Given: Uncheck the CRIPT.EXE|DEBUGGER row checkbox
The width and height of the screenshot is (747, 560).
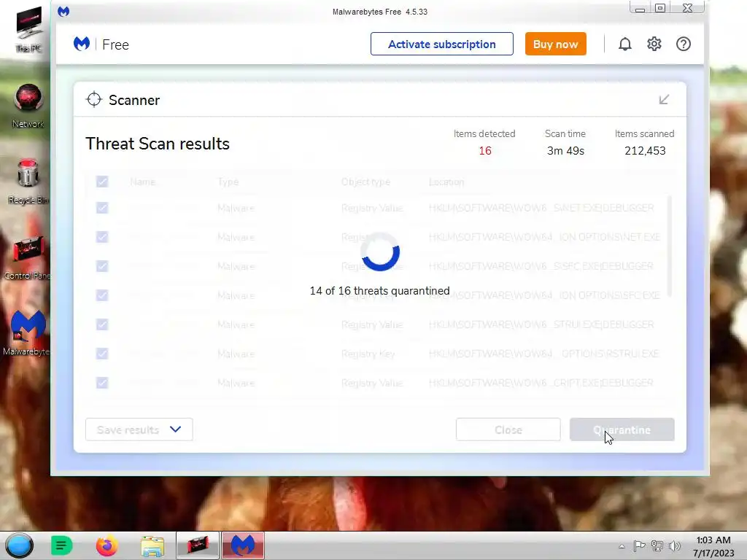Looking at the screenshot, I should coord(102,382).
